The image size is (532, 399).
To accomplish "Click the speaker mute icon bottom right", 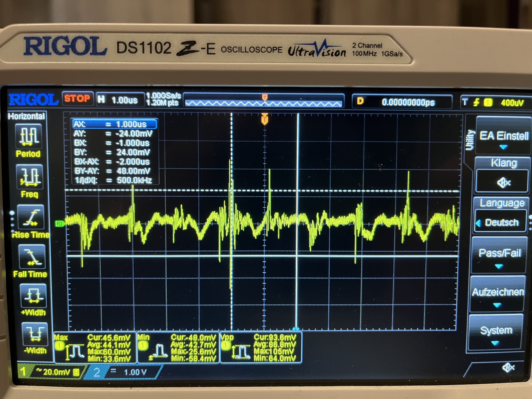I will [x=508, y=367].
